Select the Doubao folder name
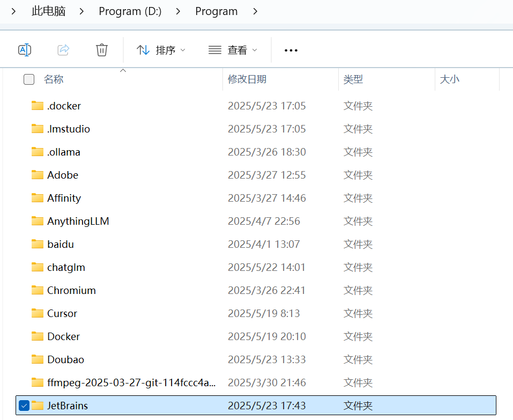 [x=65, y=359]
